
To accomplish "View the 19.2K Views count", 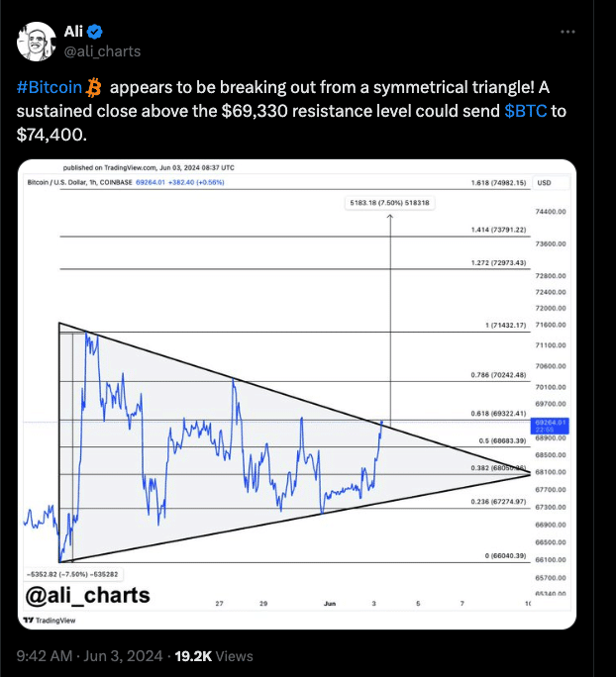I will [214, 656].
